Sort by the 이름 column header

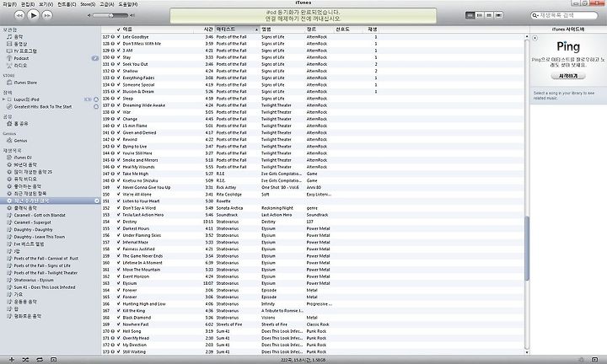point(158,29)
